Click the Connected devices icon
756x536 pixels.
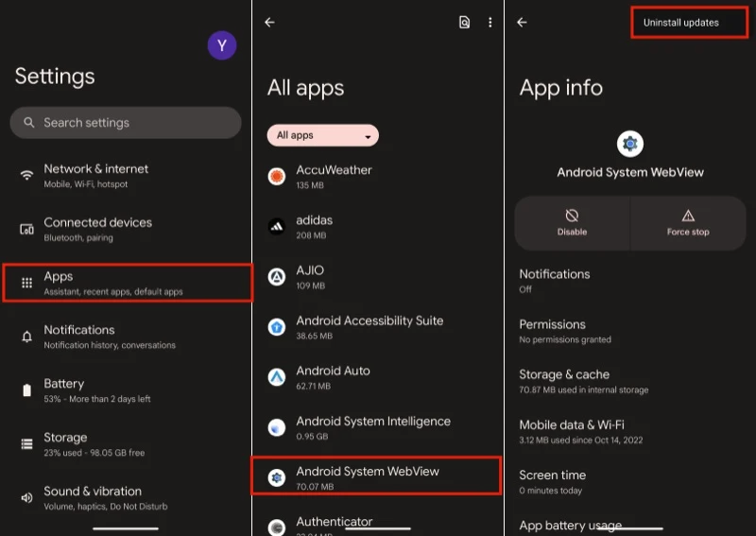(x=27, y=229)
